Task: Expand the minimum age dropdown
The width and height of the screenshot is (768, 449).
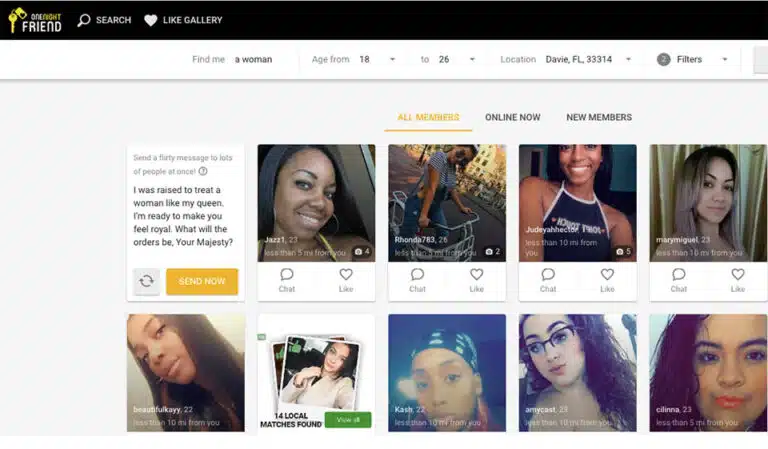Action: 392,59
